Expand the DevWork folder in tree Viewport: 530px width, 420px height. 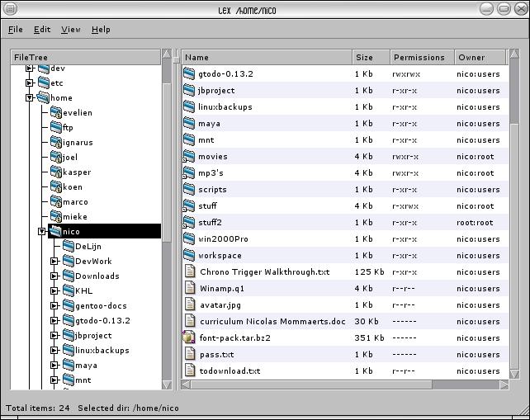[x=54, y=261]
